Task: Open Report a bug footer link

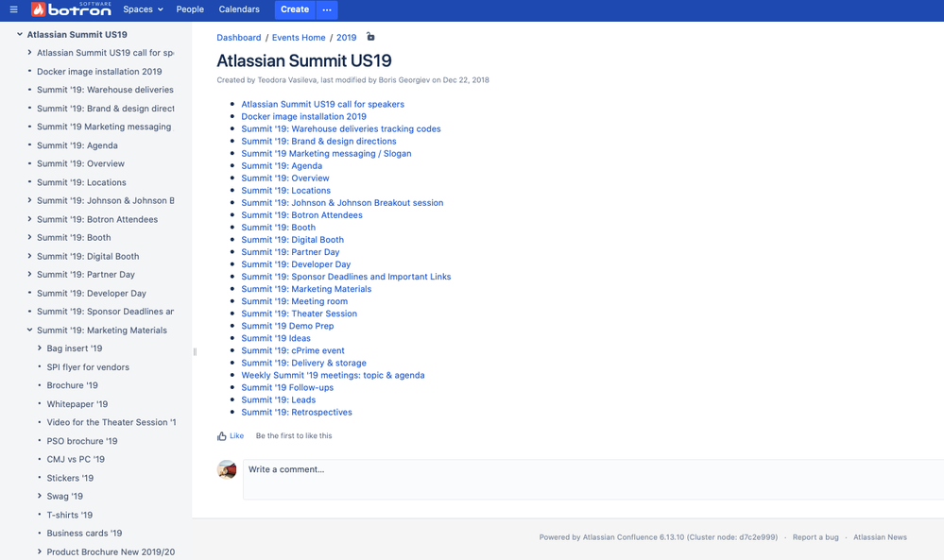Action: point(815,537)
